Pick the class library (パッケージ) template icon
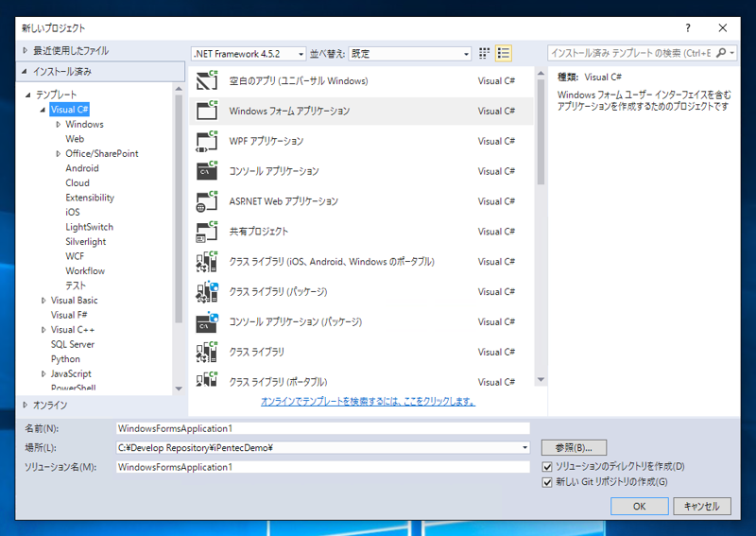Screen dimensions: 756x536 [x=207, y=291]
